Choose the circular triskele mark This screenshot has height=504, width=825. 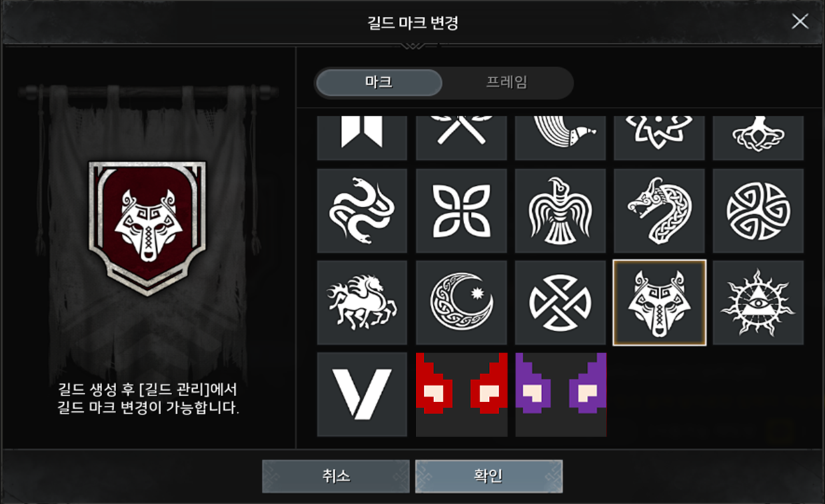click(x=758, y=211)
